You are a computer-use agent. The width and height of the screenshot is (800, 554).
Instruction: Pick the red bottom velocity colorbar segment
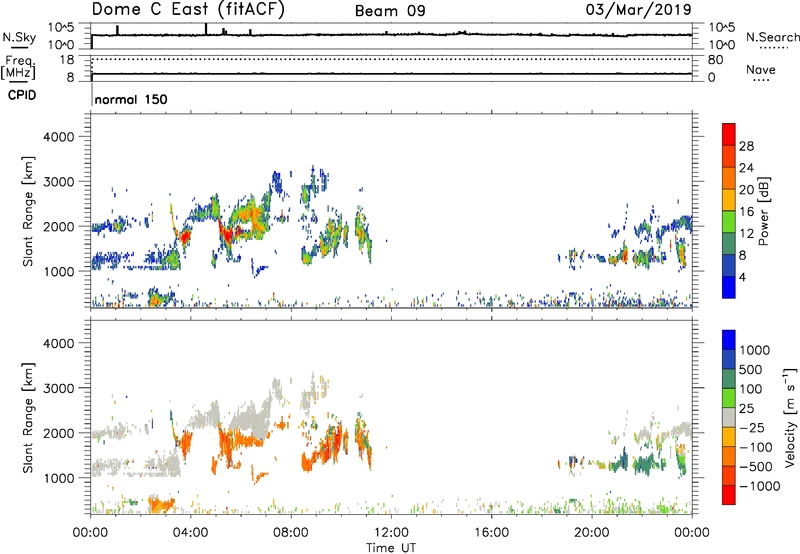point(729,495)
